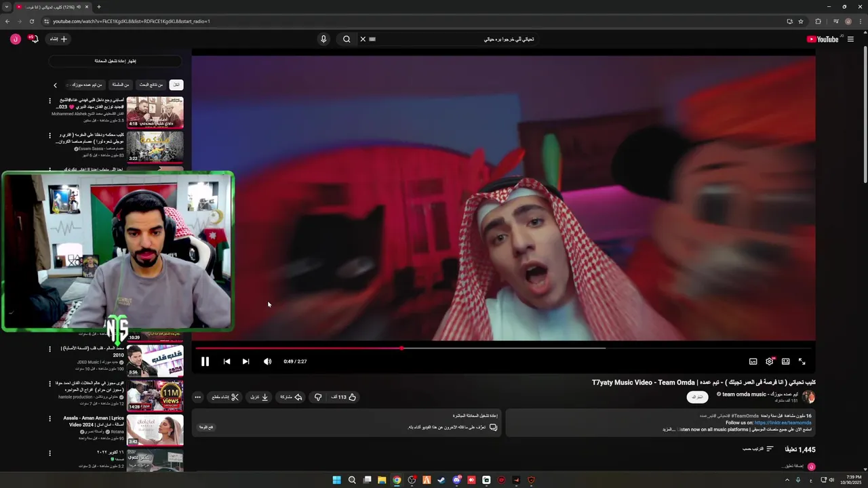
Task: Bookmark this page with the star icon
Action: [801, 21]
